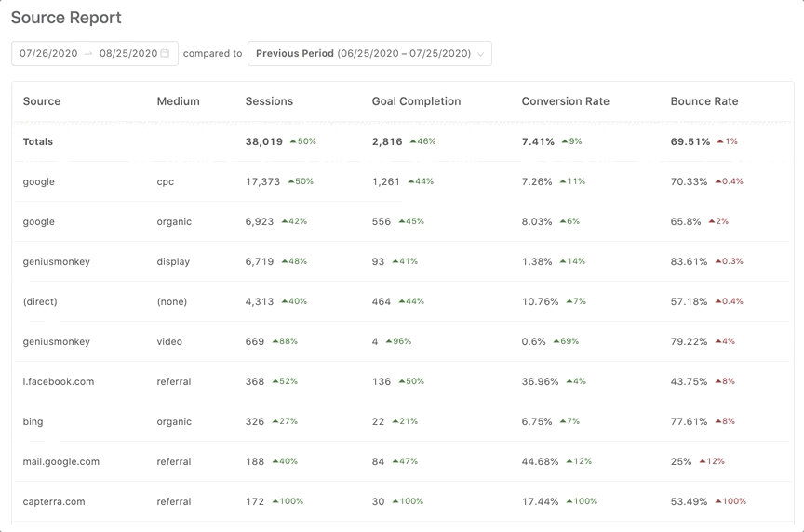
Task: Sort by the Source column header
Action: (x=42, y=101)
